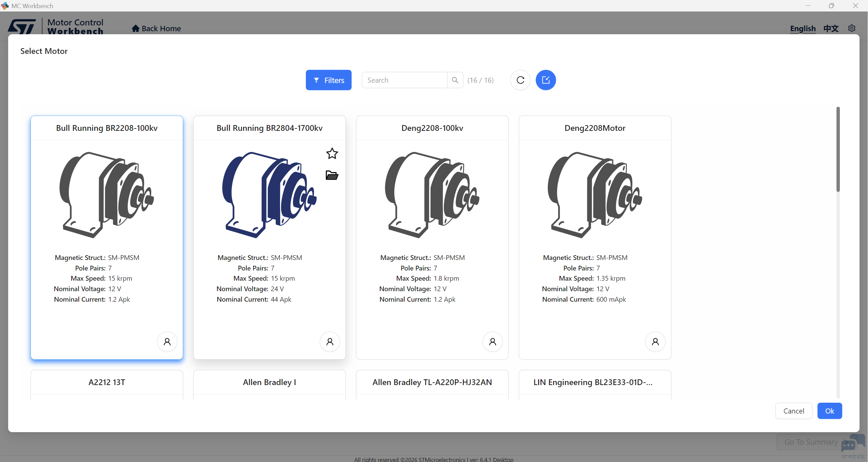Open folder icon on BR2804-1700kv card
Viewport: 868px width, 462px height.
tap(332, 175)
